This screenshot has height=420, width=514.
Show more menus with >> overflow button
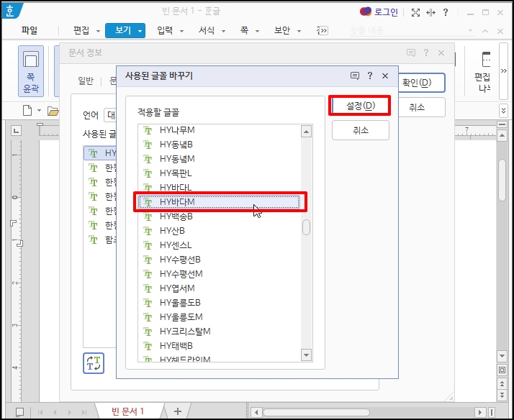[x=323, y=31]
